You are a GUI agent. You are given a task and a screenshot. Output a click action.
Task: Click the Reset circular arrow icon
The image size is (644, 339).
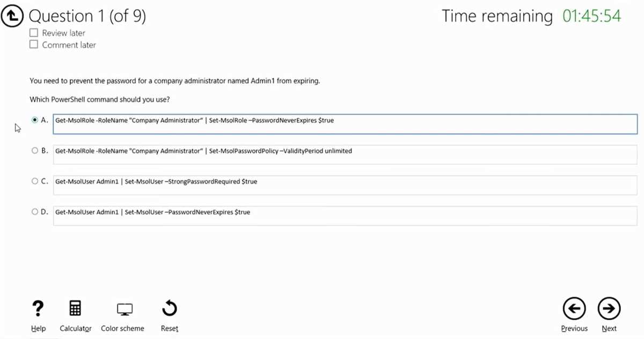[x=170, y=308]
